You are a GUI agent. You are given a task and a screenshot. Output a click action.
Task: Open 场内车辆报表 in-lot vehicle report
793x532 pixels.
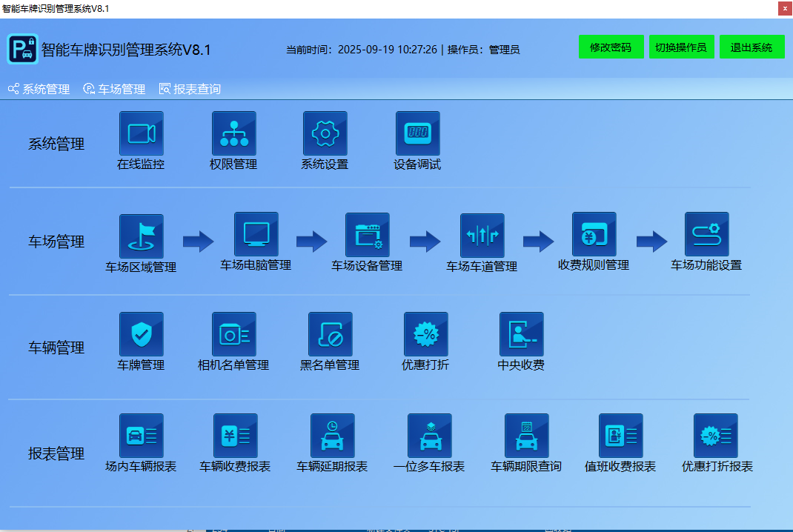pyautogui.click(x=141, y=436)
